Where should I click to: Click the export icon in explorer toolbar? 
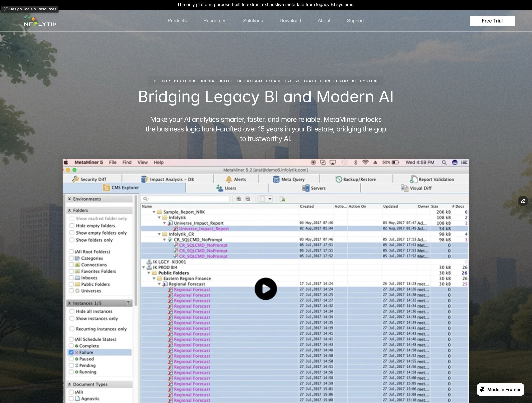pos(282,199)
